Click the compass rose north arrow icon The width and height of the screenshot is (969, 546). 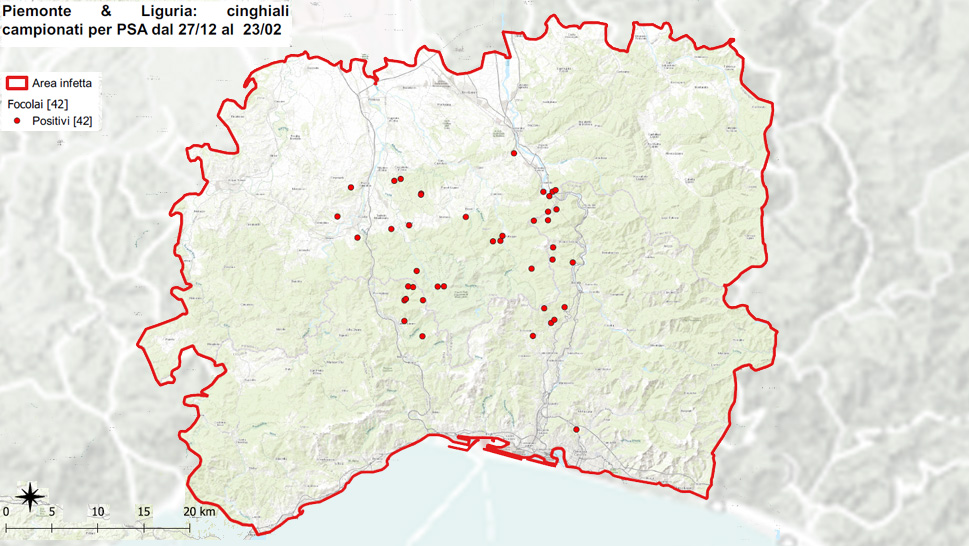tap(30, 494)
